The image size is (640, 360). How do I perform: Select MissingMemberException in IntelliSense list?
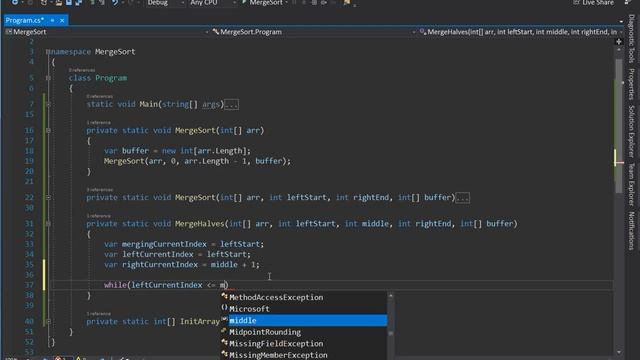(304, 355)
